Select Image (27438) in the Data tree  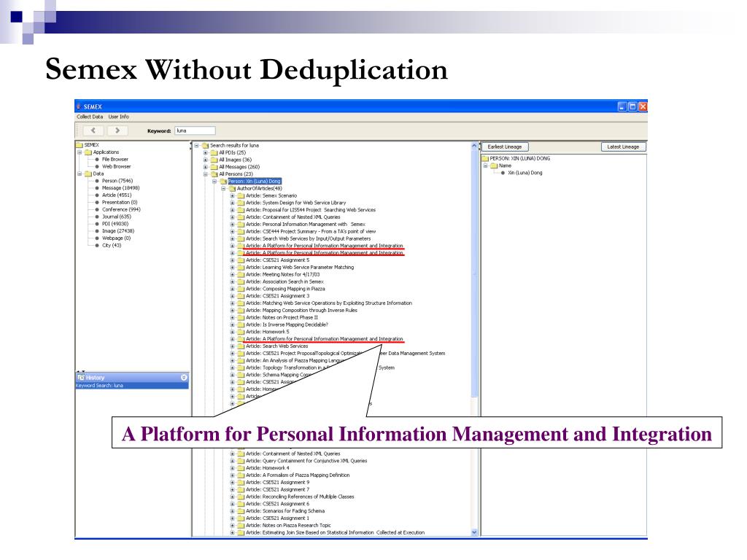(118, 231)
